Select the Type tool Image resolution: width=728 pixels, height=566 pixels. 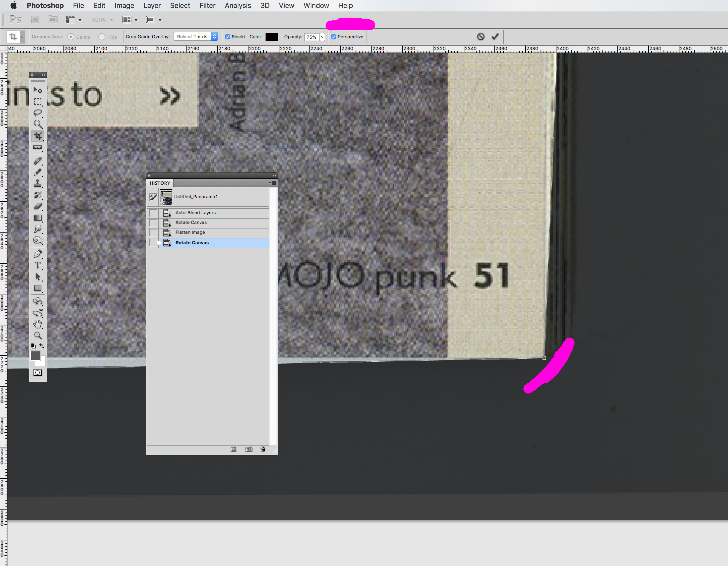(x=38, y=265)
